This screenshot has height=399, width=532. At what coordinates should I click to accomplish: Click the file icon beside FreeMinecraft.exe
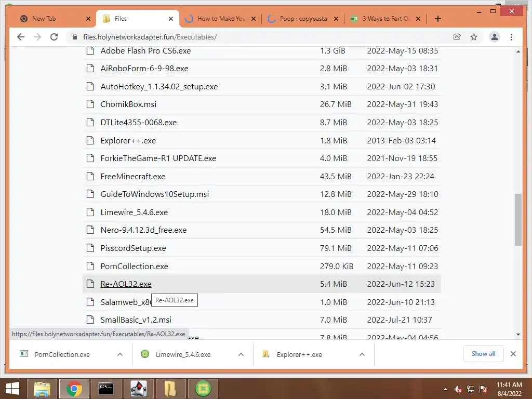(90, 176)
